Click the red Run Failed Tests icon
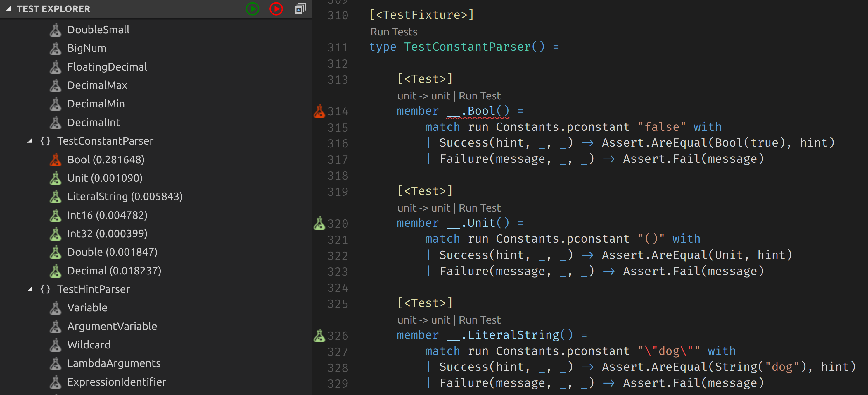Screen dimensions: 868x395 coord(276,9)
